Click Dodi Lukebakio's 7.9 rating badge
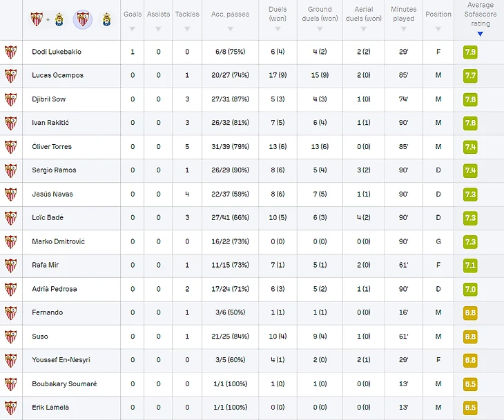 (x=470, y=52)
